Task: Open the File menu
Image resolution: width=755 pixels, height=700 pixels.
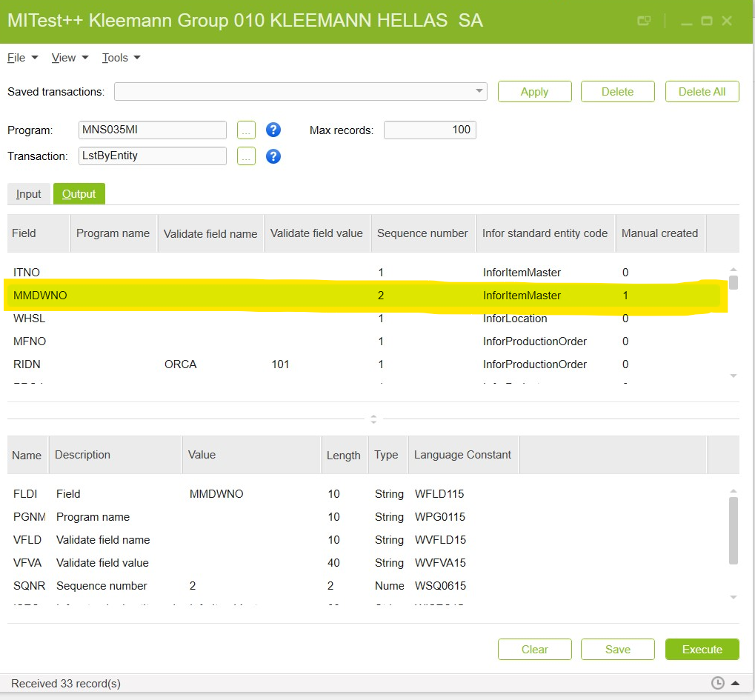Action: click(x=22, y=58)
